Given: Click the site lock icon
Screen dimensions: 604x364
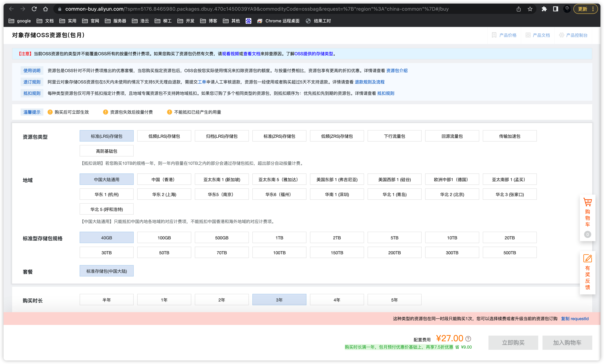Looking at the screenshot, I should coord(59,9).
